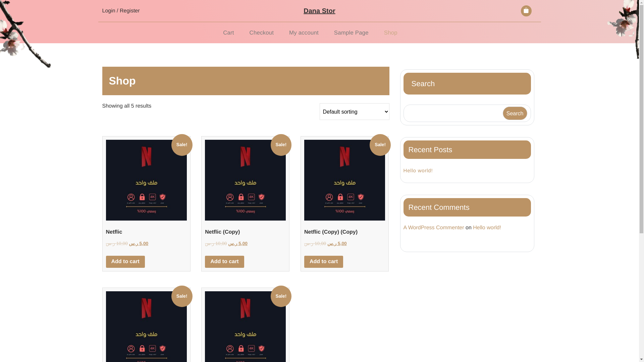
Task: Click the Netflic sale price 5,00
Action: tap(139, 244)
